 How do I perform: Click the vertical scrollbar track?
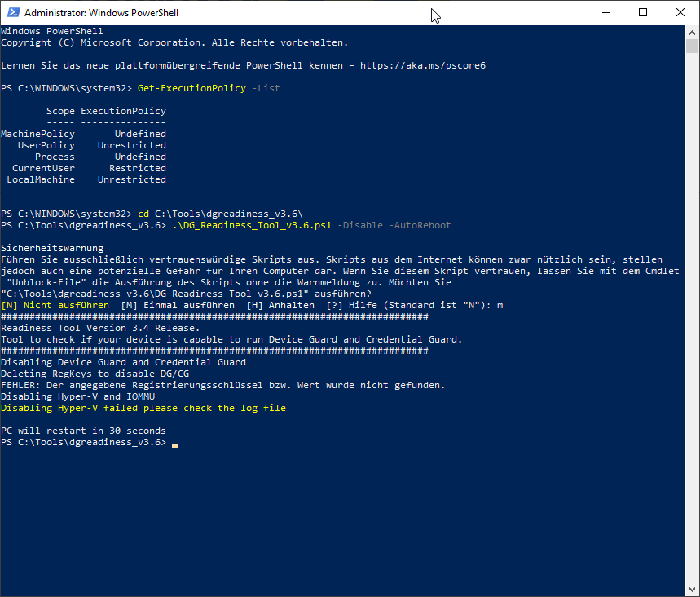(x=693, y=326)
